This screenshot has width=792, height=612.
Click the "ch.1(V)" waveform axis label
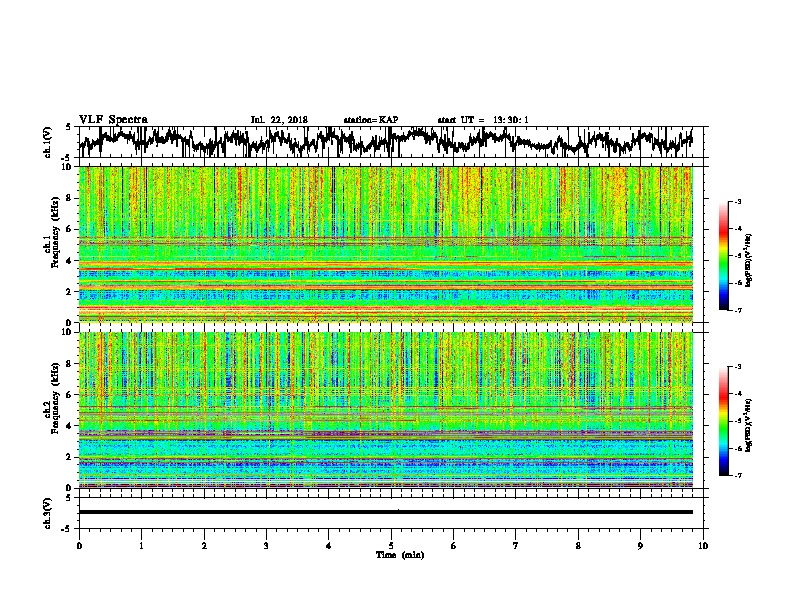click(48, 141)
